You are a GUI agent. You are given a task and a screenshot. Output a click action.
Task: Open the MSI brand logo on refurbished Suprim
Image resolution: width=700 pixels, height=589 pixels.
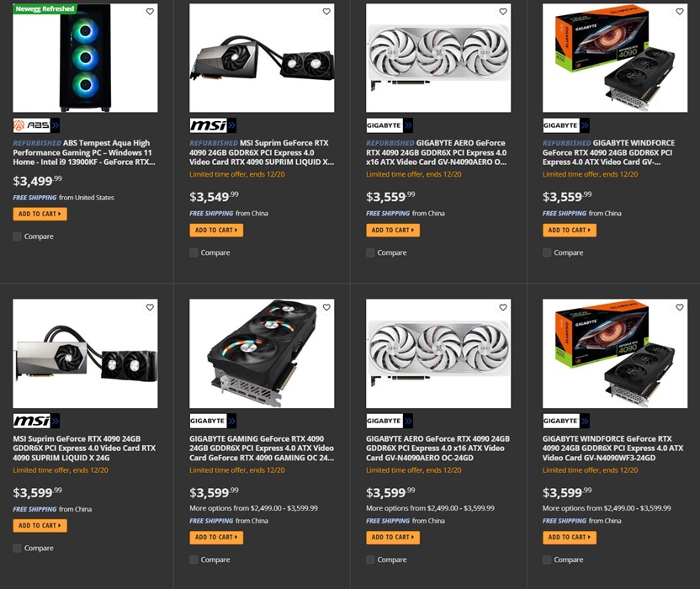pos(213,125)
